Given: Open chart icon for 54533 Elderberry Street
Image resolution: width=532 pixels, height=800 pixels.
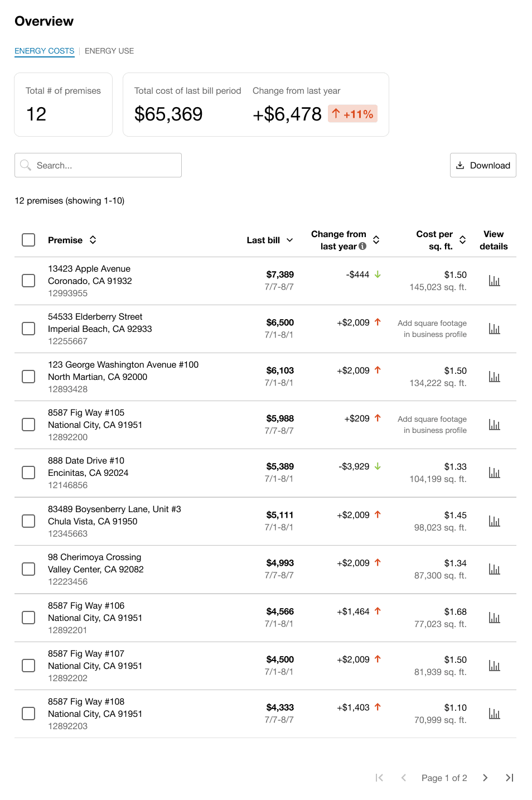Looking at the screenshot, I should coord(494,329).
